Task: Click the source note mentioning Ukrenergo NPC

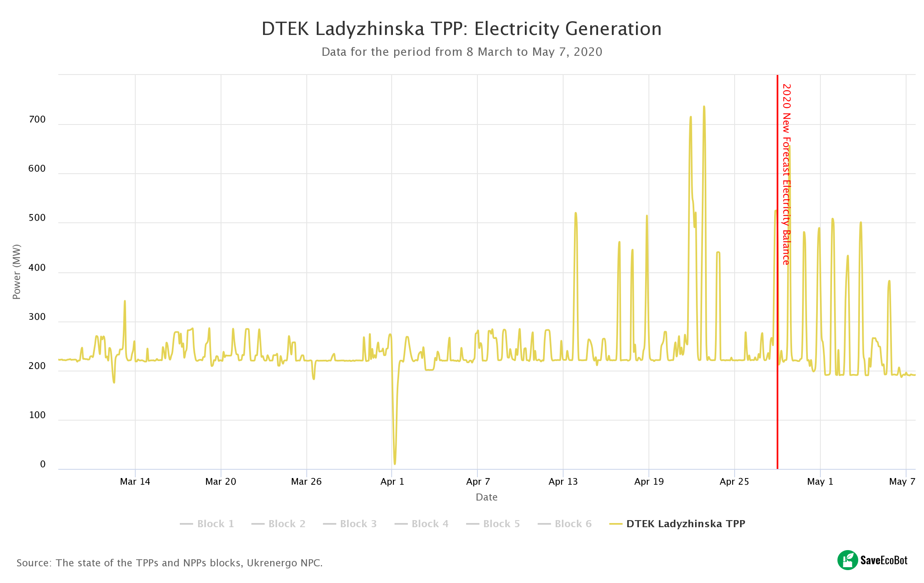Action: pyautogui.click(x=169, y=563)
